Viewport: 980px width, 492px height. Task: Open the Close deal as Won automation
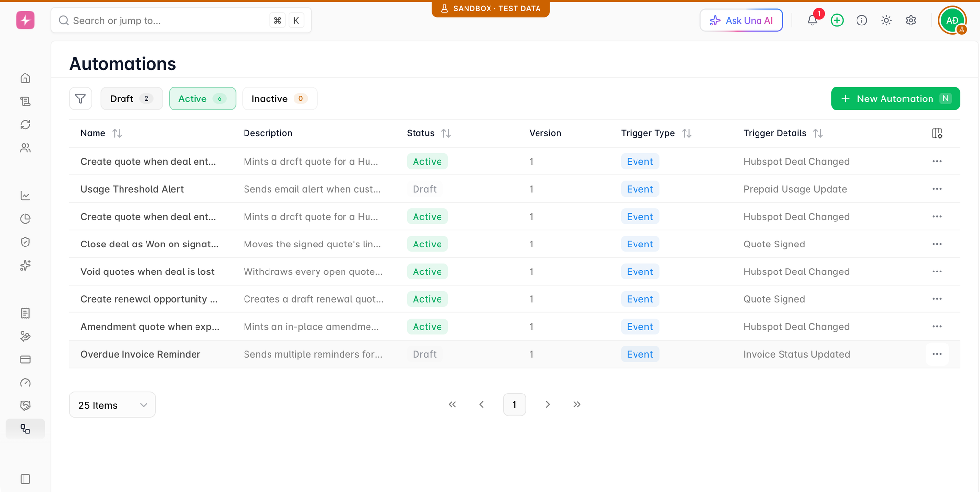(x=149, y=244)
